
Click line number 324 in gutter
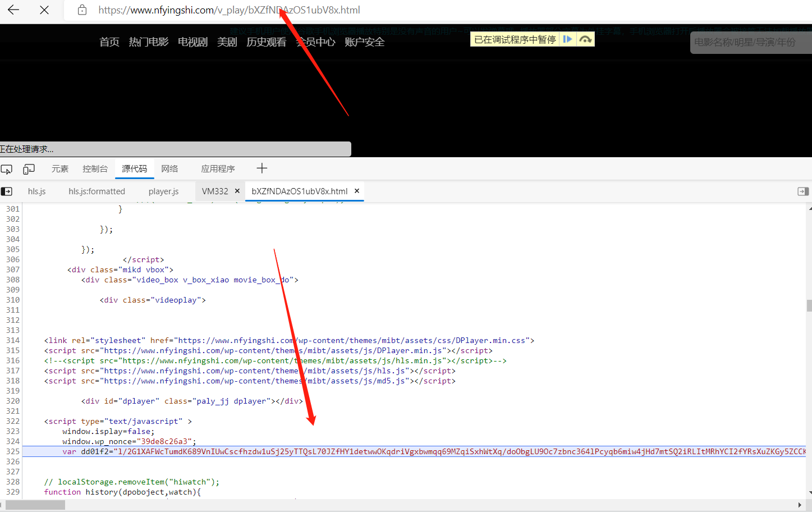13,441
